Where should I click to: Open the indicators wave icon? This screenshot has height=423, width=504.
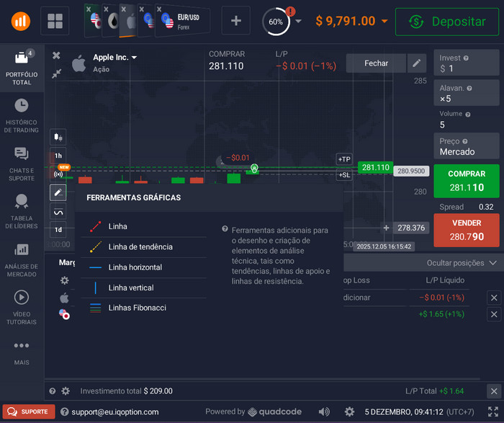click(58, 211)
